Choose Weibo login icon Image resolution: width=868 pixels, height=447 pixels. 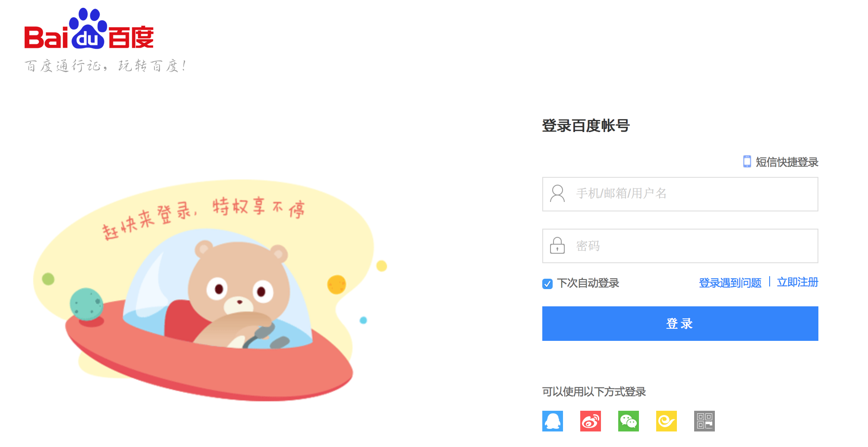(x=591, y=421)
